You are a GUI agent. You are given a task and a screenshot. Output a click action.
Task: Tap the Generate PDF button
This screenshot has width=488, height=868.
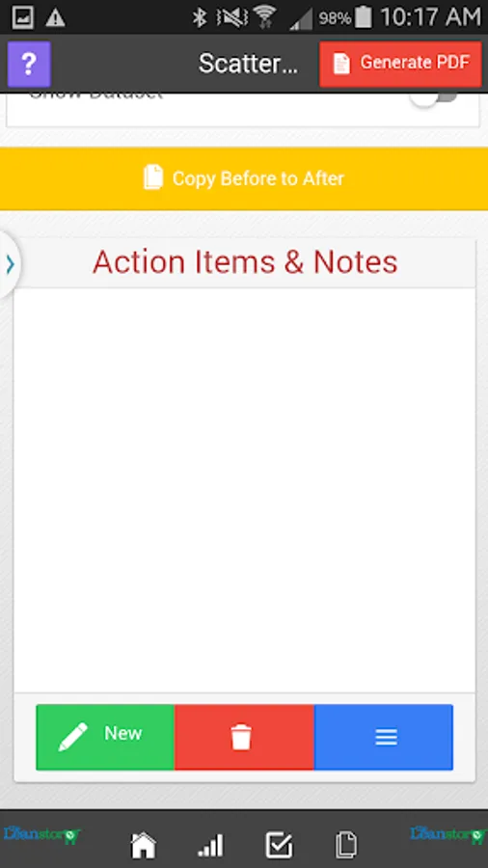point(400,64)
